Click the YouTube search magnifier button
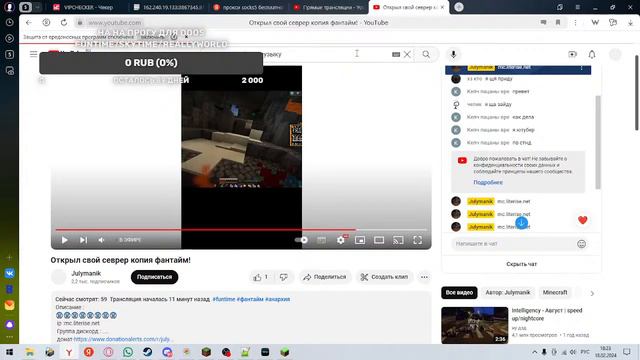The image size is (640, 360). pos(426,54)
